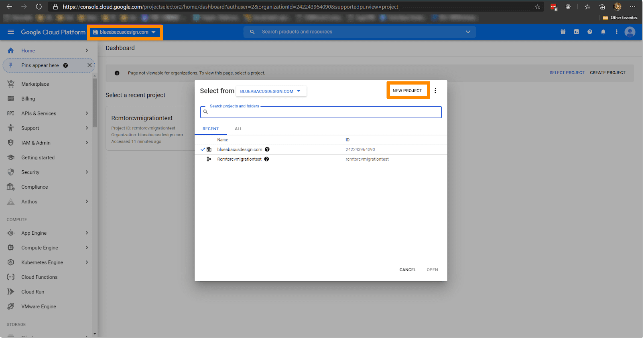Expand the Support submenu
This screenshot has height=339, width=644.
(87, 128)
